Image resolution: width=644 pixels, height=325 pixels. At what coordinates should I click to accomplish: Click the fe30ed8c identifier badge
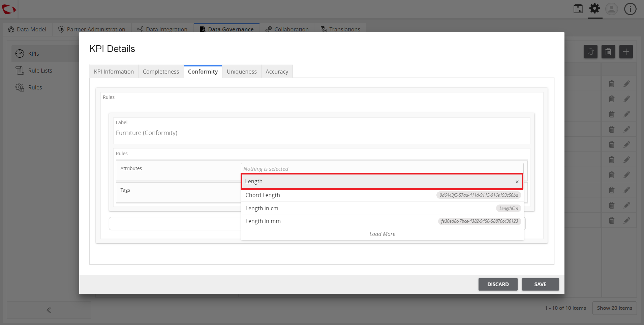click(480, 221)
